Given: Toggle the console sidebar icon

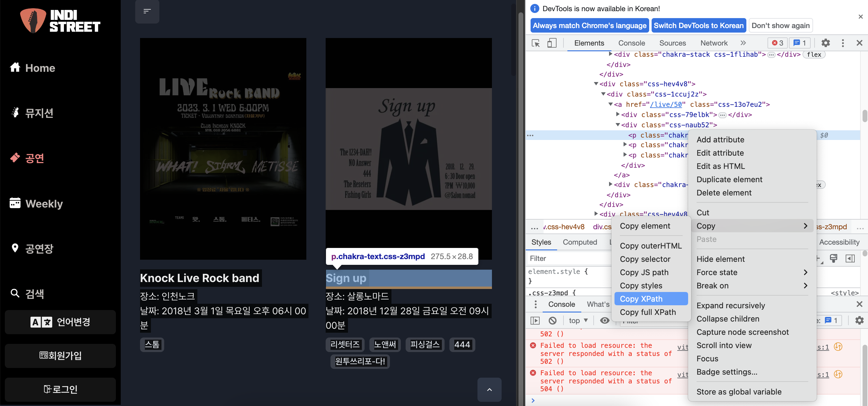Looking at the screenshot, I should (x=535, y=321).
